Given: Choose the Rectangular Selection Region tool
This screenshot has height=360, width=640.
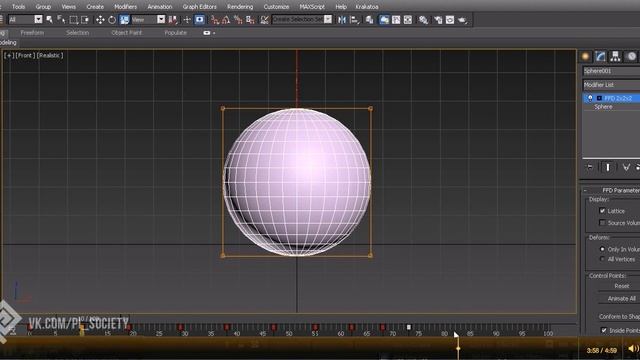Looking at the screenshot, I should point(73,20).
